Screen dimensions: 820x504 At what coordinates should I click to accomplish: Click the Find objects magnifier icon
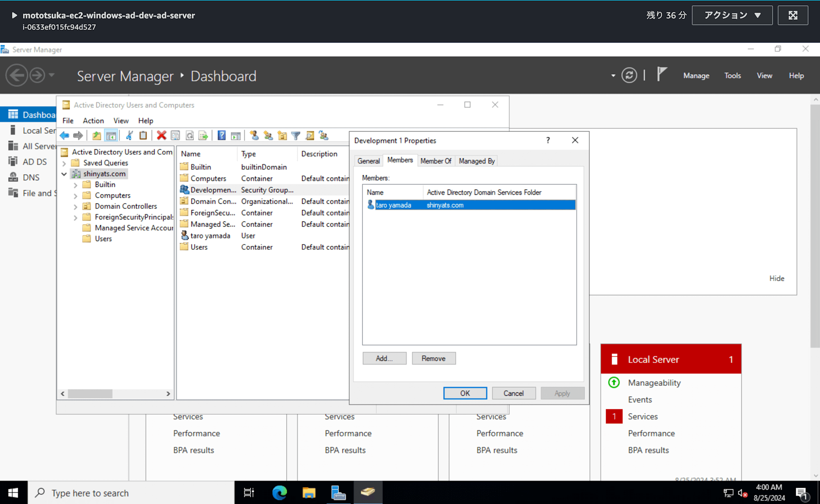tap(310, 135)
